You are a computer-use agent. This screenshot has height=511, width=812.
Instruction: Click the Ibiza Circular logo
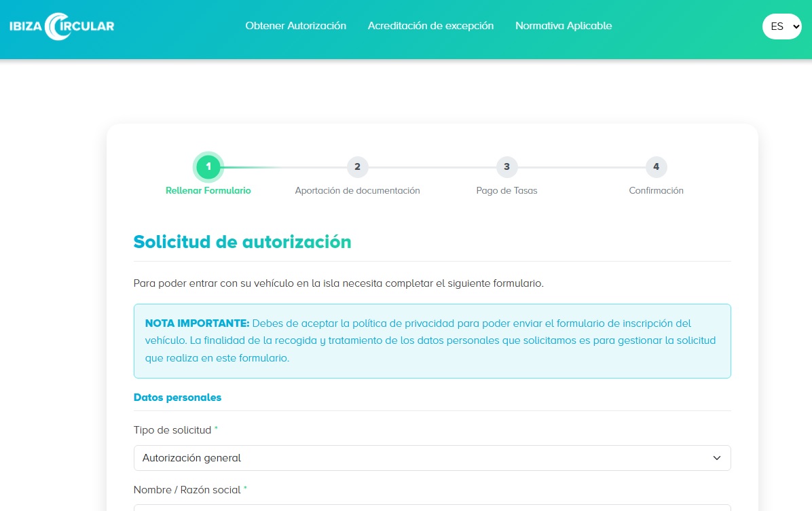click(x=62, y=27)
